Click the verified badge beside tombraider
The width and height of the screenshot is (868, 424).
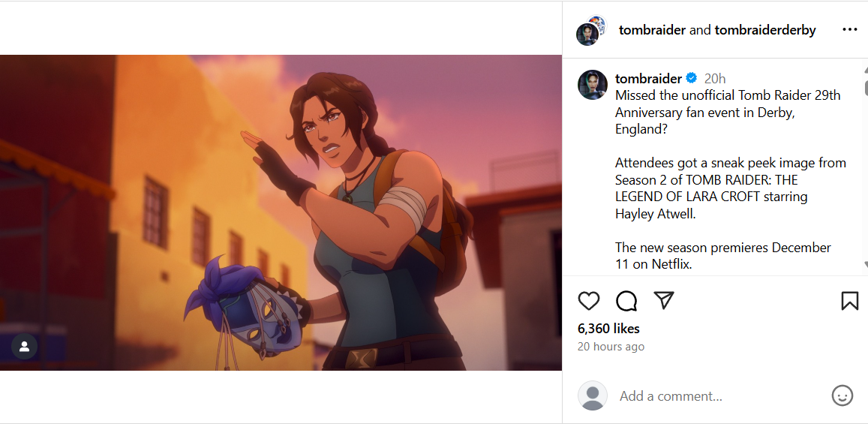click(692, 79)
